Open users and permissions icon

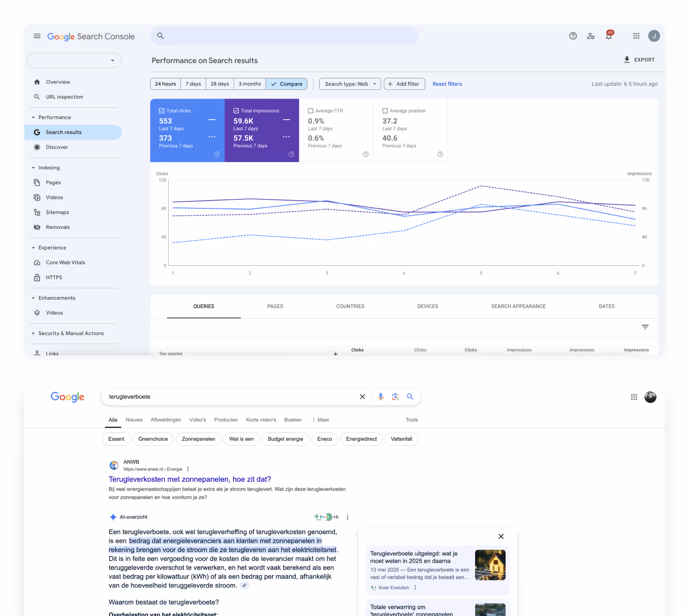(x=591, y=36)
